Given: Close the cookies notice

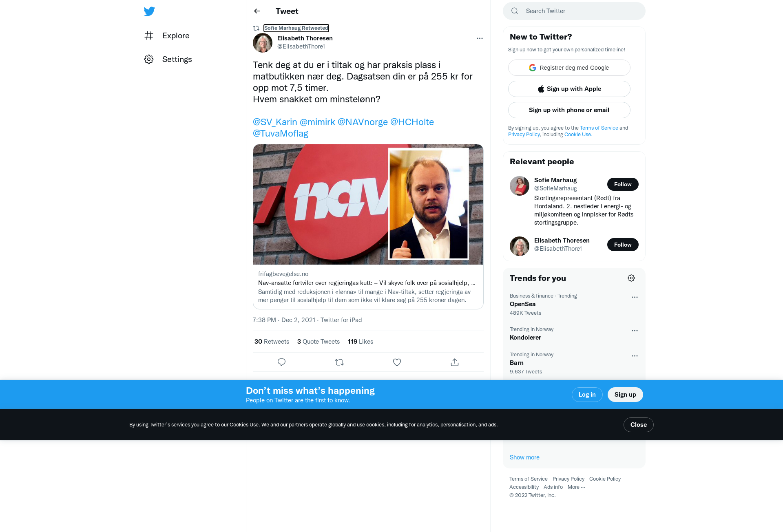Looking at the screenshot, I should click(639, 425).
